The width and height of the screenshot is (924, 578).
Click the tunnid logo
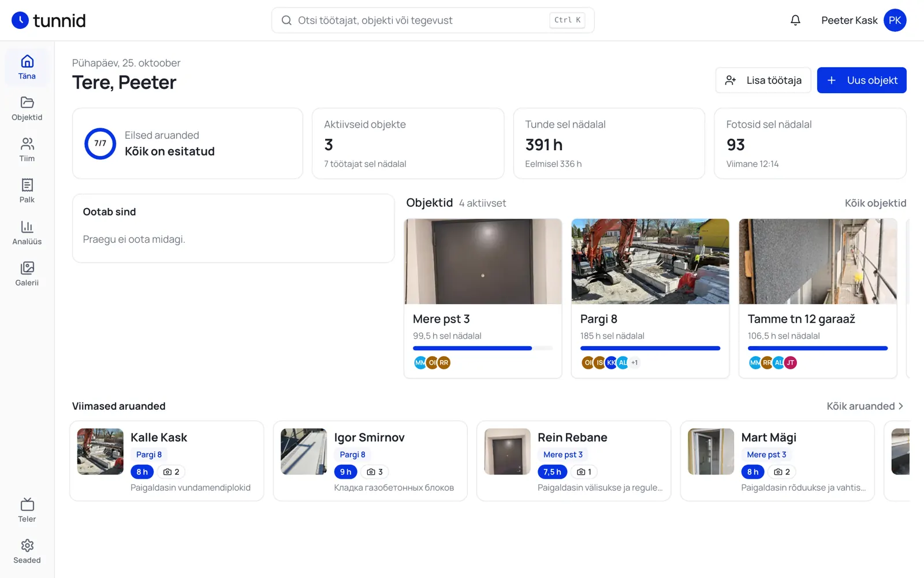click(49, 20)
